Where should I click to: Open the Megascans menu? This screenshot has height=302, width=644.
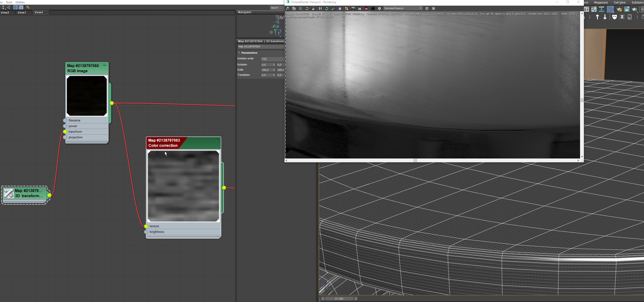pyautogui.click(x=601, y=3)
